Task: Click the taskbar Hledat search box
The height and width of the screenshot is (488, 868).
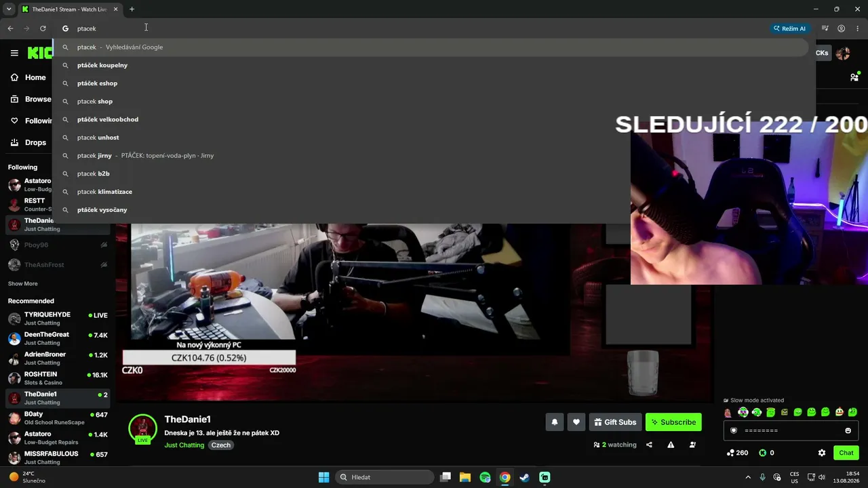Action: (x=384, y=477)
